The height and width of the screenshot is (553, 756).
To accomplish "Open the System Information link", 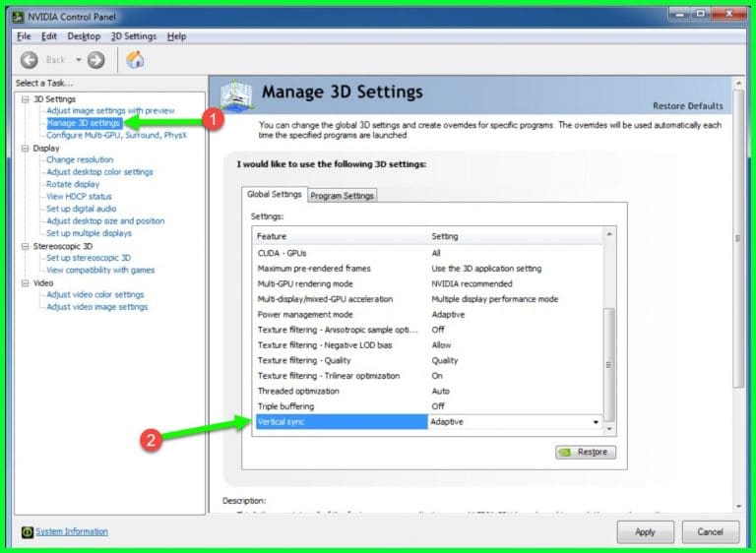I will (72, 532).
